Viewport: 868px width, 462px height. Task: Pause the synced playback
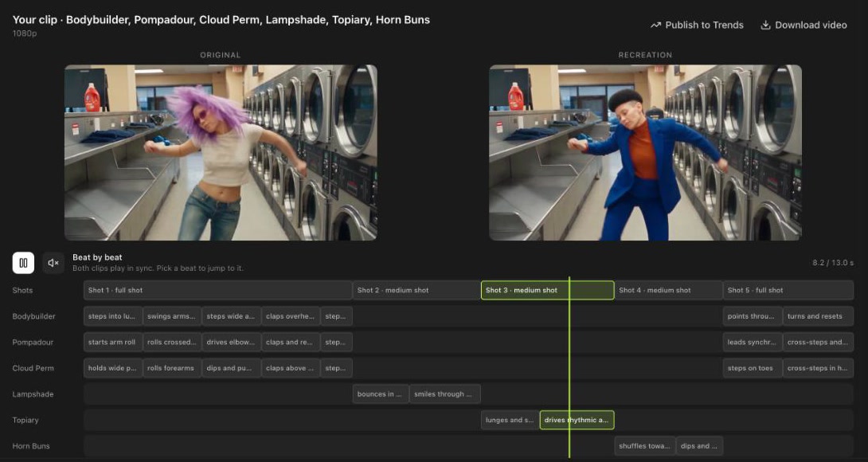tap(23, 263)
